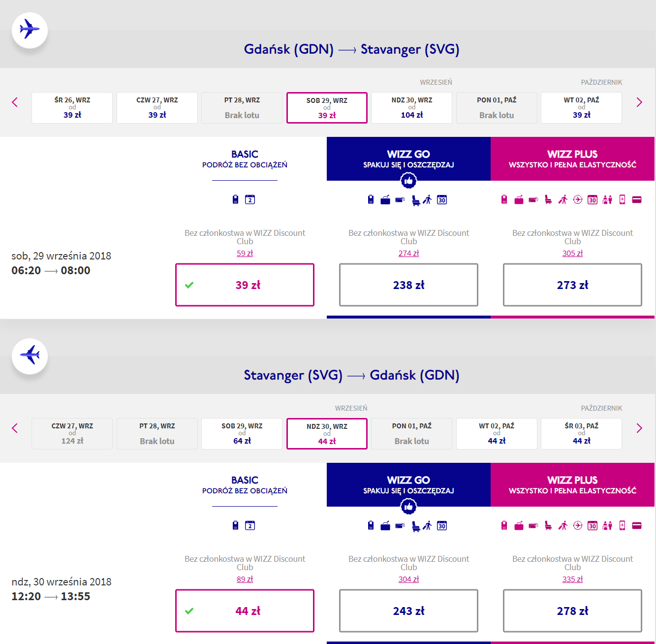This screenshot has height=644, width=656.
Task: Click the cabin bag icon under outbound BASIC
Action: [235, 199]
